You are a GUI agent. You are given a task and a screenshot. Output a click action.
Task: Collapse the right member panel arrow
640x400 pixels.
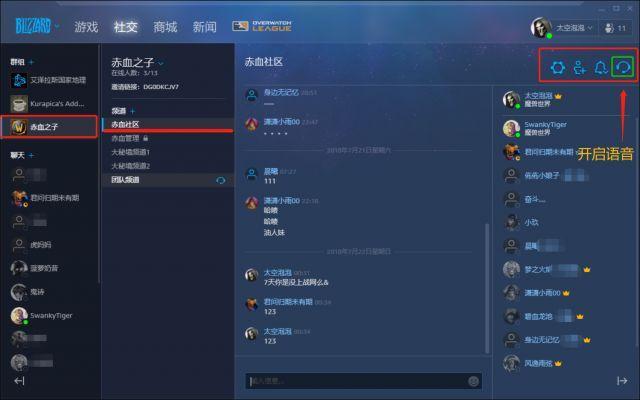pos(622,381)
